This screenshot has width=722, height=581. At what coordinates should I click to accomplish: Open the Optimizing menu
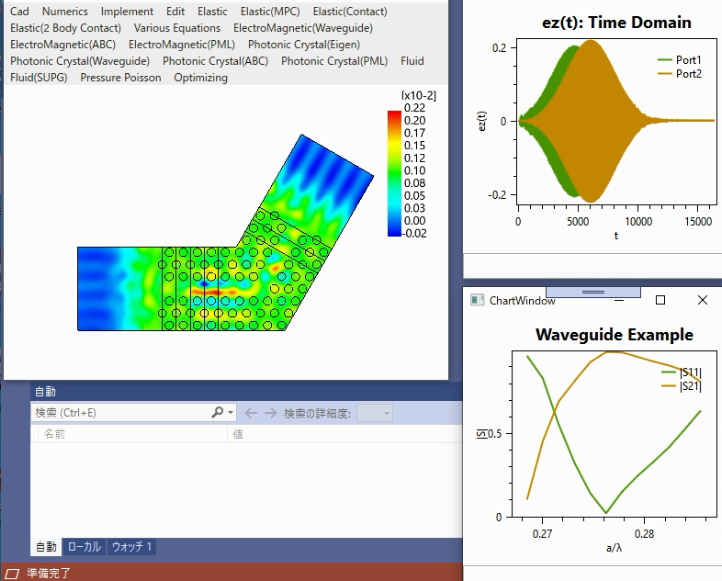201,77
